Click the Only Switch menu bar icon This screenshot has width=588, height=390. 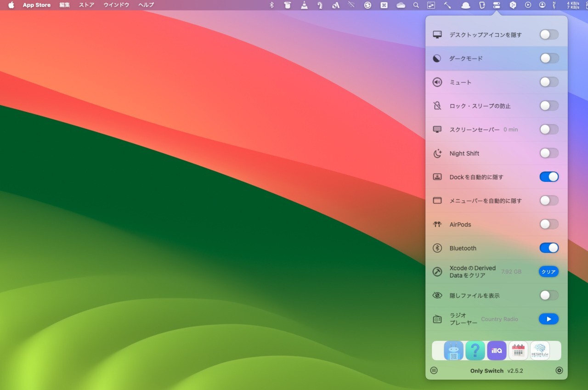pyautogui.click(x=497, y=5)
